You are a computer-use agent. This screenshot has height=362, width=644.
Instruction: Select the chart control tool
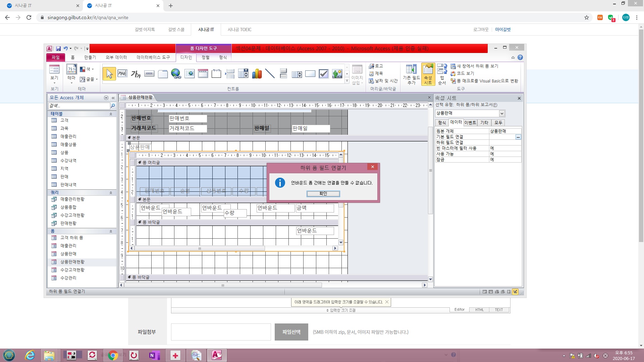pyautogui.click(x=257, y=73)
